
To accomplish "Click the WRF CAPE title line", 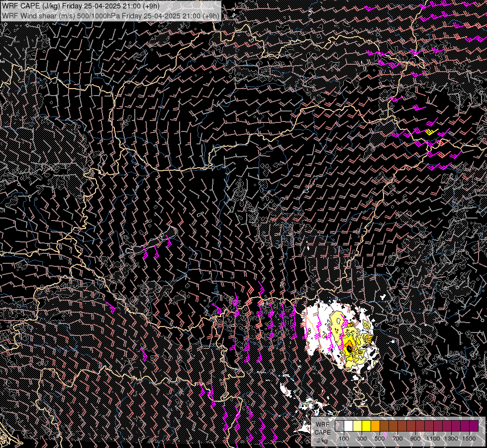I will click(x=81, y=6).
